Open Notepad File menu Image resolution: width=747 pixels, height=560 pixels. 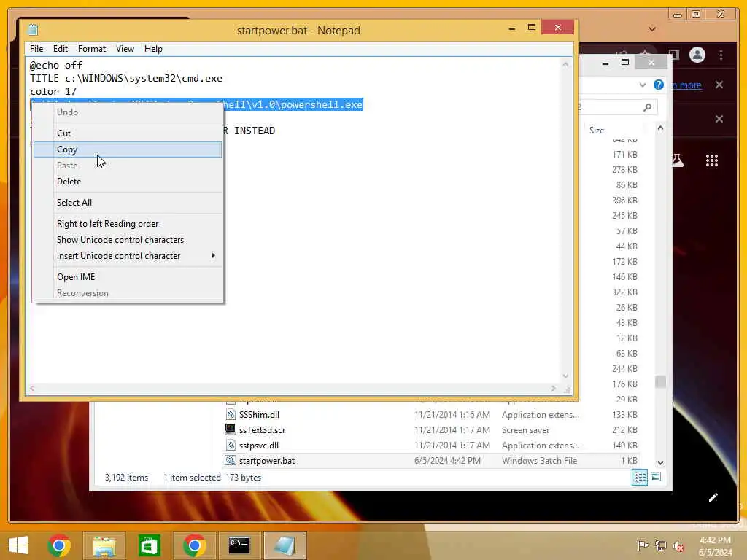36,49
